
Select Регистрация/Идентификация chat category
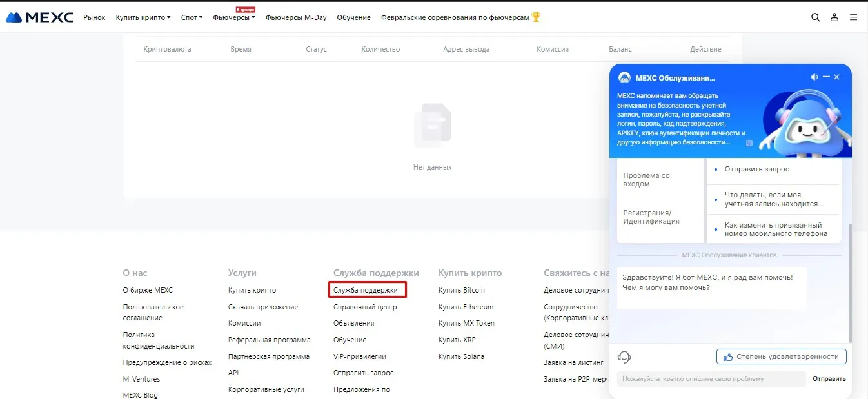(x=651, y=217)
